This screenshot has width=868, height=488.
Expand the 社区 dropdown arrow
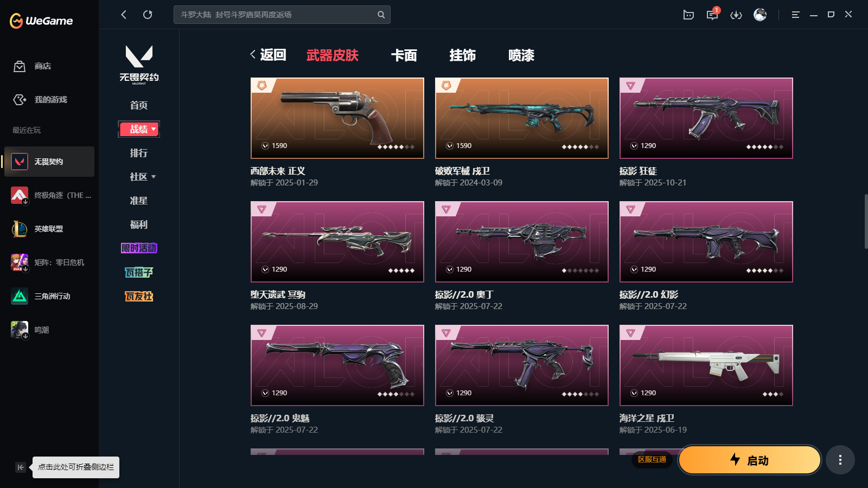pos(154,177)
